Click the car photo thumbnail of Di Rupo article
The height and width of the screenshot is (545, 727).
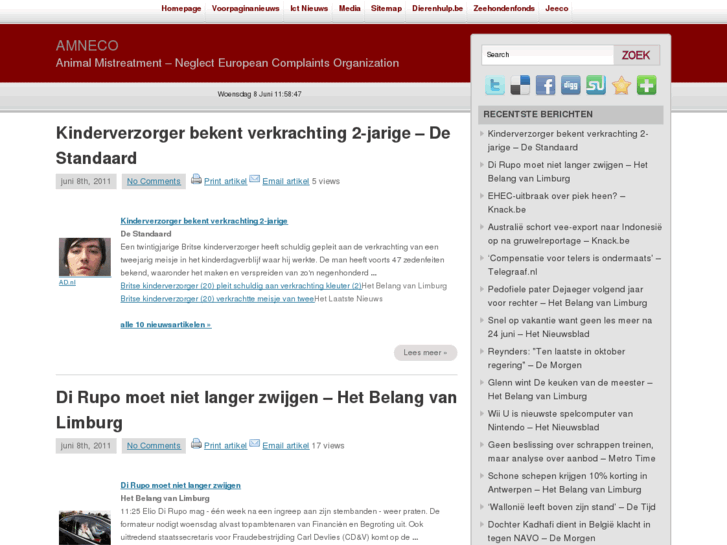(85, 528)
